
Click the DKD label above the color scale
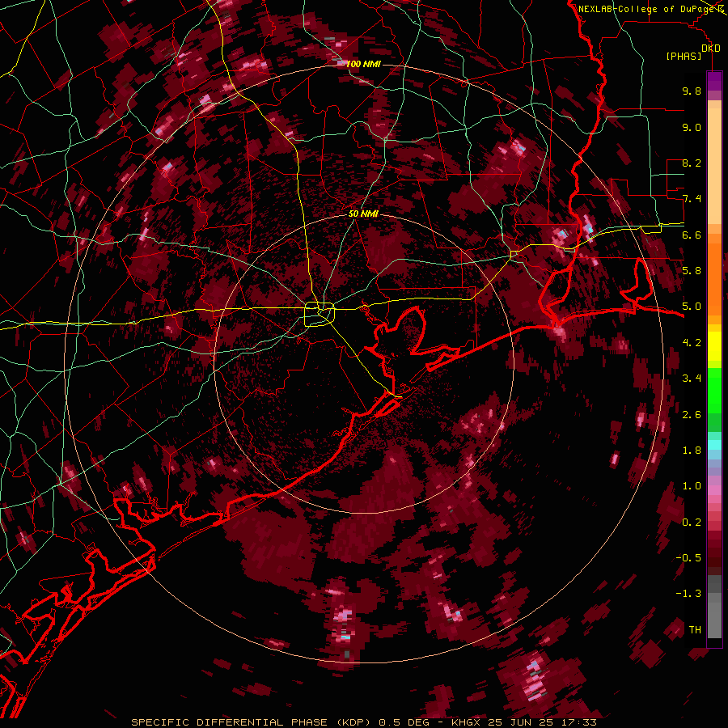(x=711, y=48)
